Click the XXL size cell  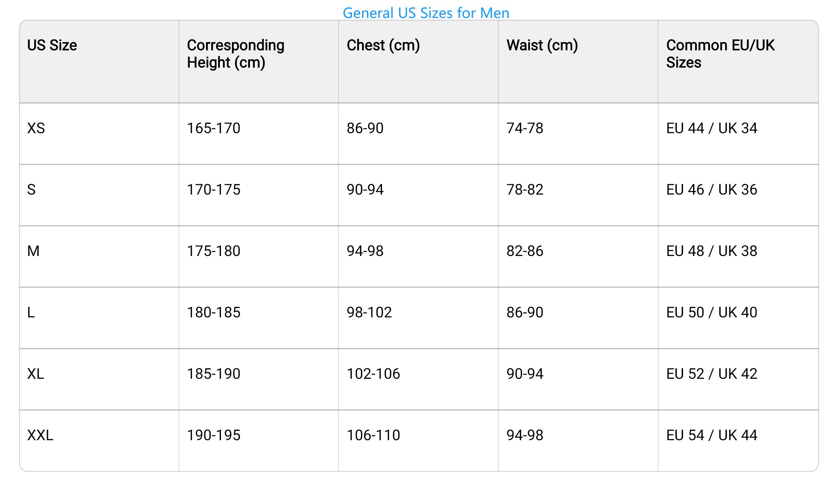(x=99, y=441)
